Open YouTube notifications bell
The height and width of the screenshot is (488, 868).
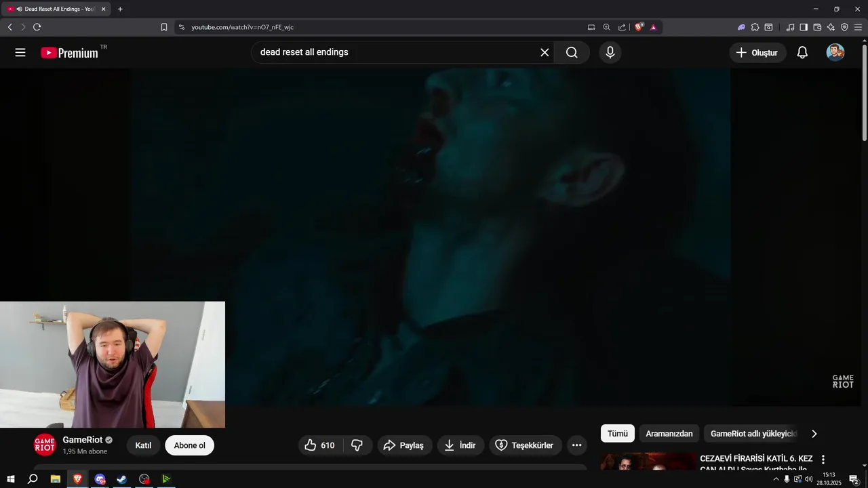coord(802,52)
